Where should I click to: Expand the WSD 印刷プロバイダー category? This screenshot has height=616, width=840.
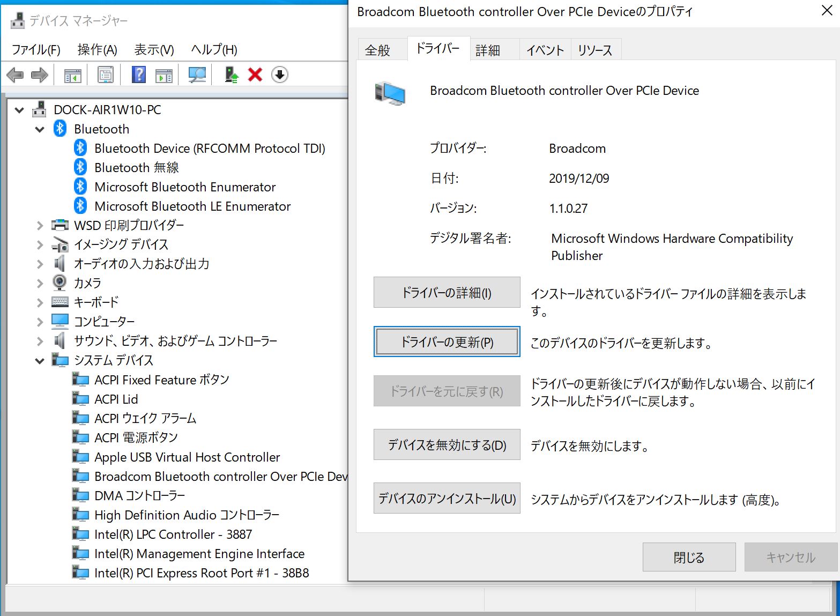point(40,226)
